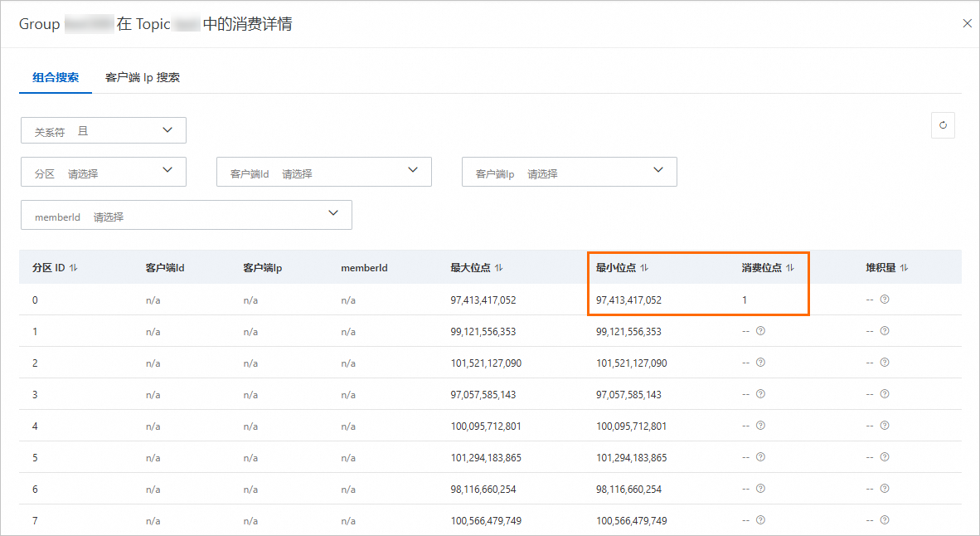The width and height of the screenshot is (980, 536).
Task: Select min offset 98,116,660,254 cell
Action: pyautogui.click(x=628, y=489)
